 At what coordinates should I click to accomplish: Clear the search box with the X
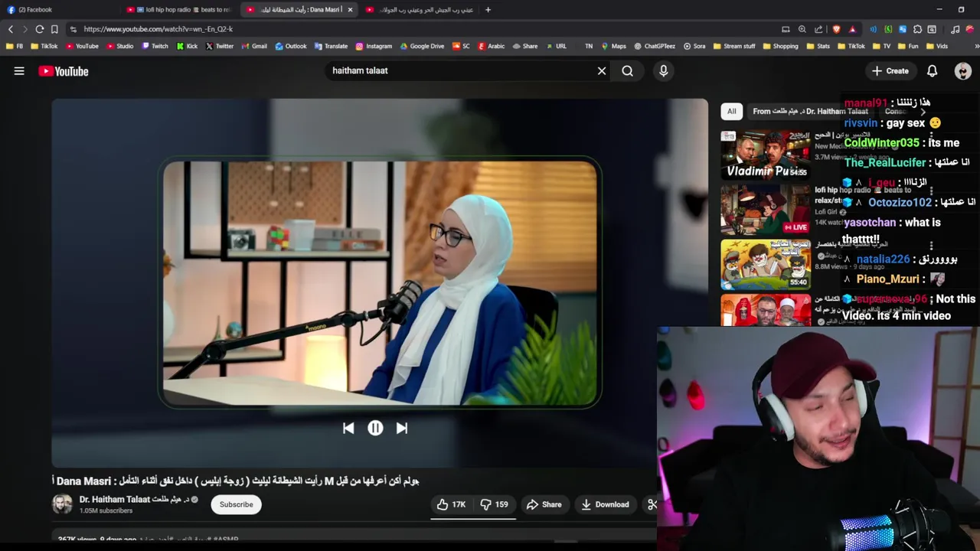602,70
